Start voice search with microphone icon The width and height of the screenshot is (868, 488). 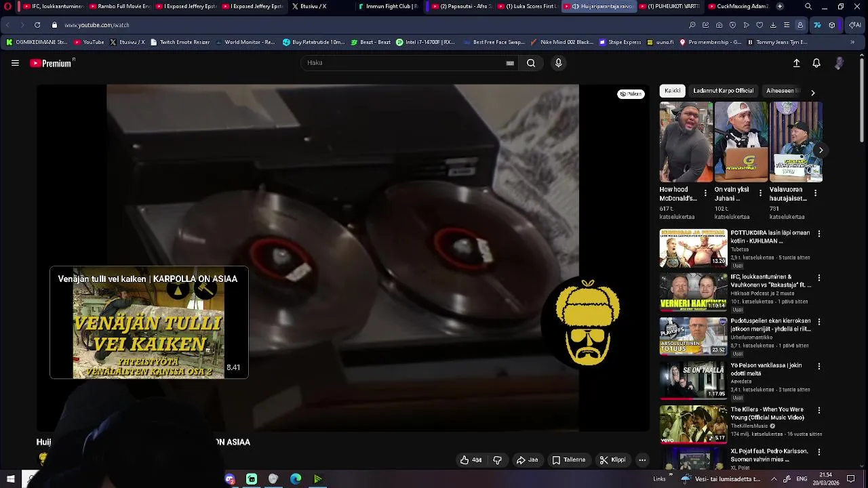point(558,63)
